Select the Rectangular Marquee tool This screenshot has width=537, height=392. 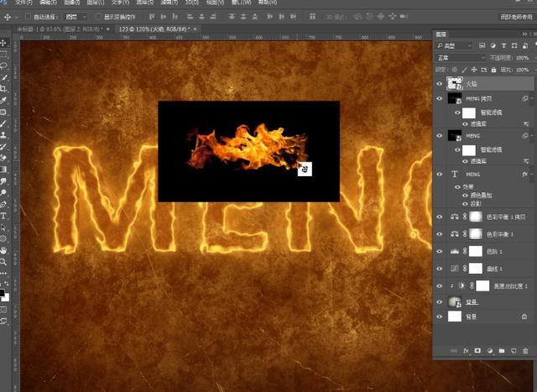pyautogui.click(x=3, y=54)
